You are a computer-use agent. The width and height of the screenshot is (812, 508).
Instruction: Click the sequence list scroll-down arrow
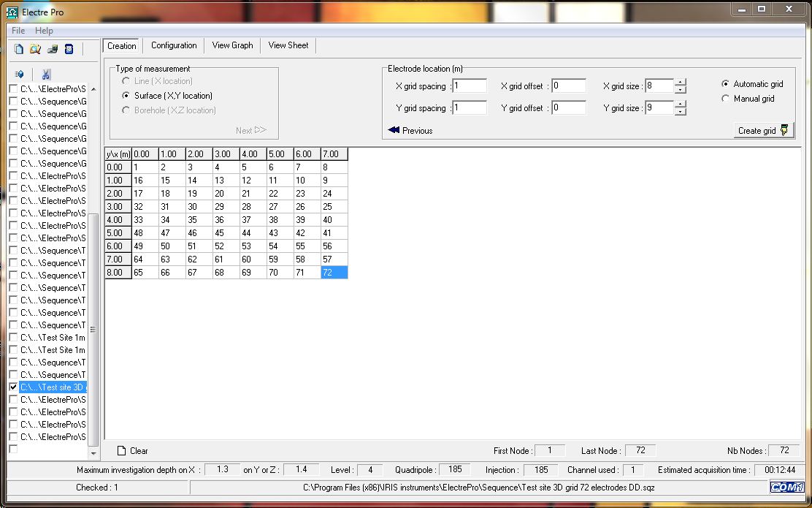pos(93,454)
